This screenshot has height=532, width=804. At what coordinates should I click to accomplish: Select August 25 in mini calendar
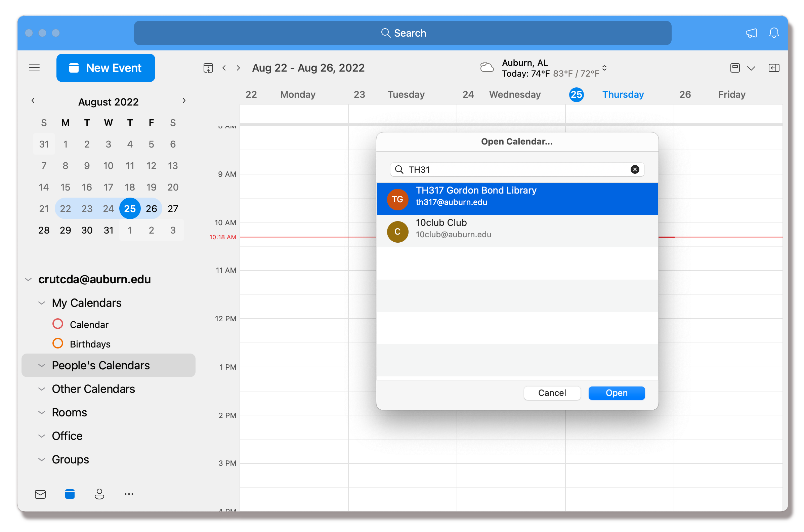pos(130,208)
